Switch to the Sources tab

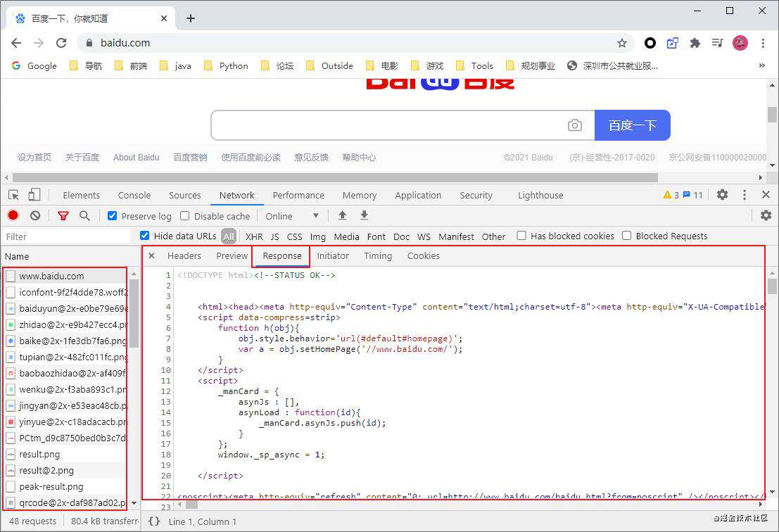click(185, 195)
